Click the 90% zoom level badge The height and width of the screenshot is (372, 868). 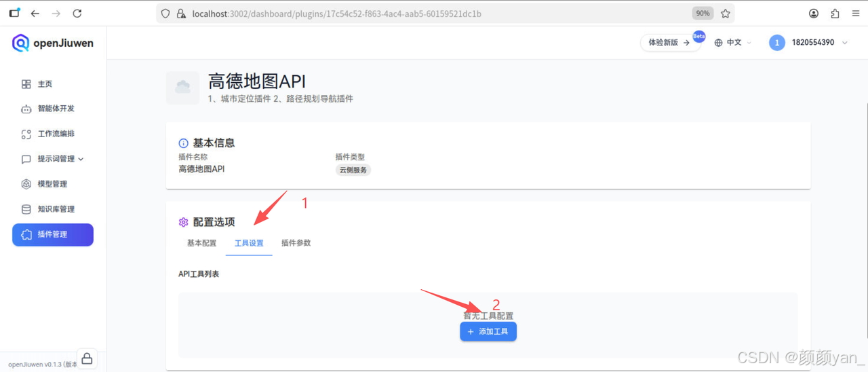[x=703, y=14]
